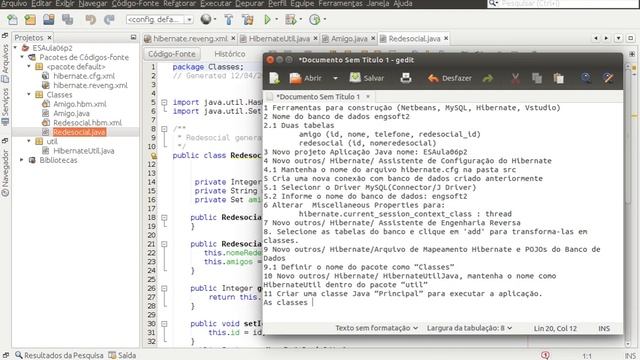The height and width of the screenshot is (360, 640).
Task: Create a new document in gedit toolbar
Action: click(x=275, y=78)
